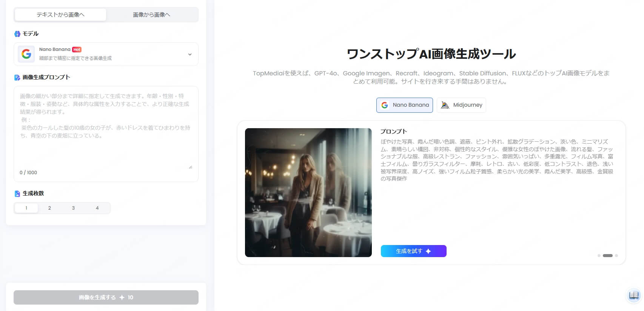Image resolution: width=644 pixels, height=311 pixels.
Task: Click the resize handle of the prompt box
Action: [x=190, y=167]
